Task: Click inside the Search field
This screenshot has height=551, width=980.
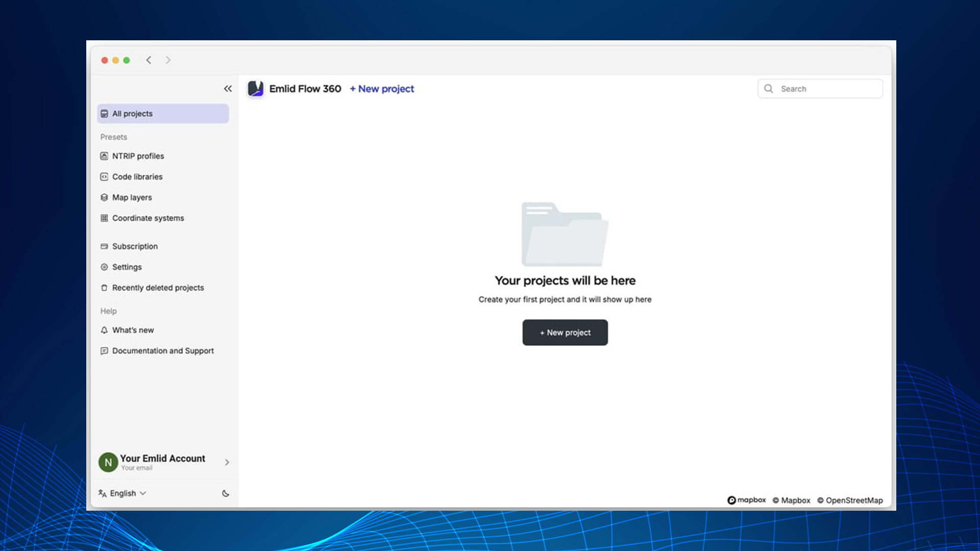Action: tap(827, 89)
